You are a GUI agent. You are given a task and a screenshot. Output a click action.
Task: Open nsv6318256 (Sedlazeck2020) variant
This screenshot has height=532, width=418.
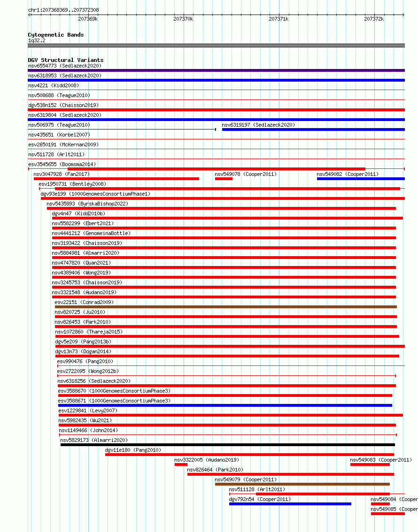pos(94,380)
